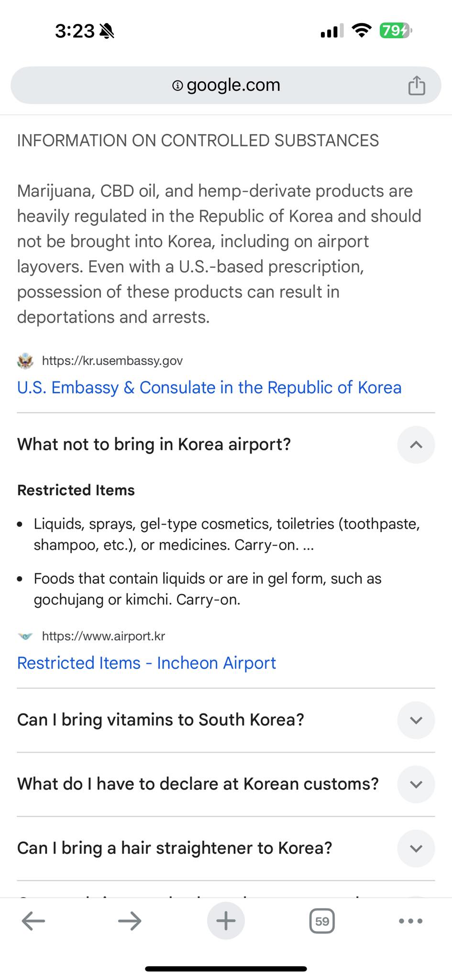
Task: Tap the https://www.airport.kr URL text
Action: pos(103,636)
